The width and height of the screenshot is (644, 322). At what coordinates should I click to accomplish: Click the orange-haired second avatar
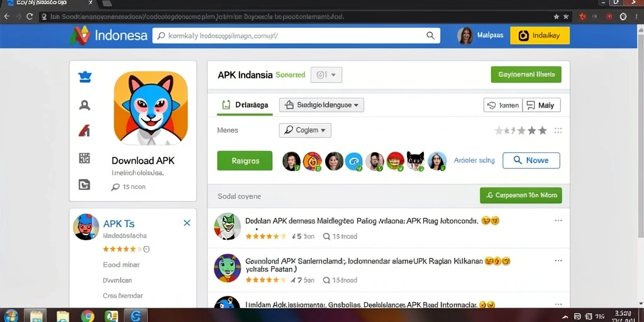point(313,161)
